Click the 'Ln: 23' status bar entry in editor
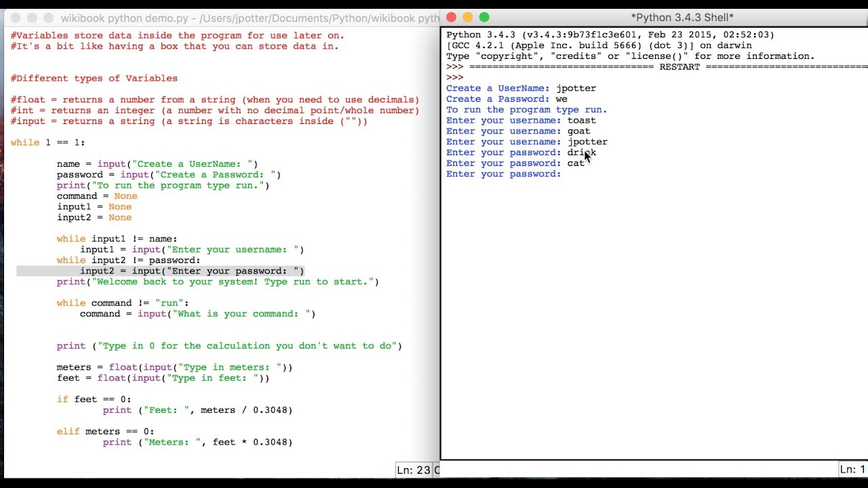Viewport: 868px width, 488px height. [414, 470]
